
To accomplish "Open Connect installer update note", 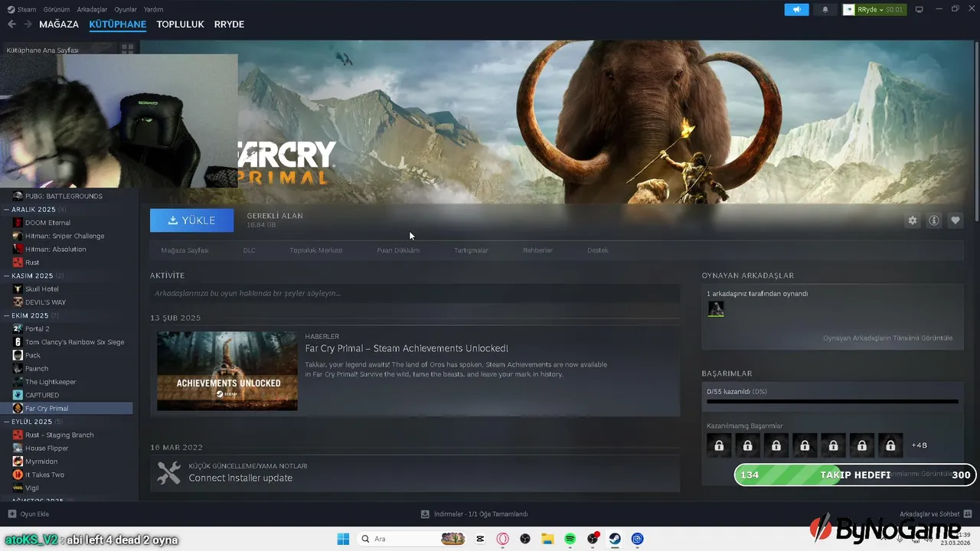I will (240, 478).
